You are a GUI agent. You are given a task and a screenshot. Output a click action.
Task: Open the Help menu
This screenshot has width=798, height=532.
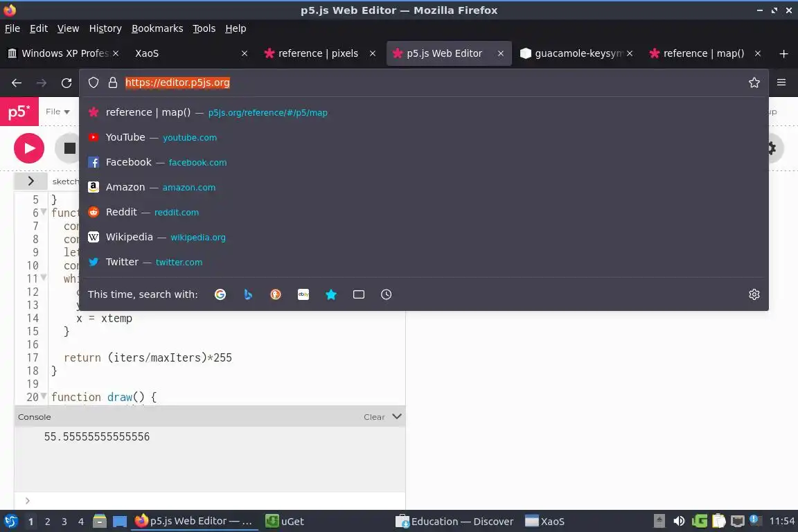236,28
